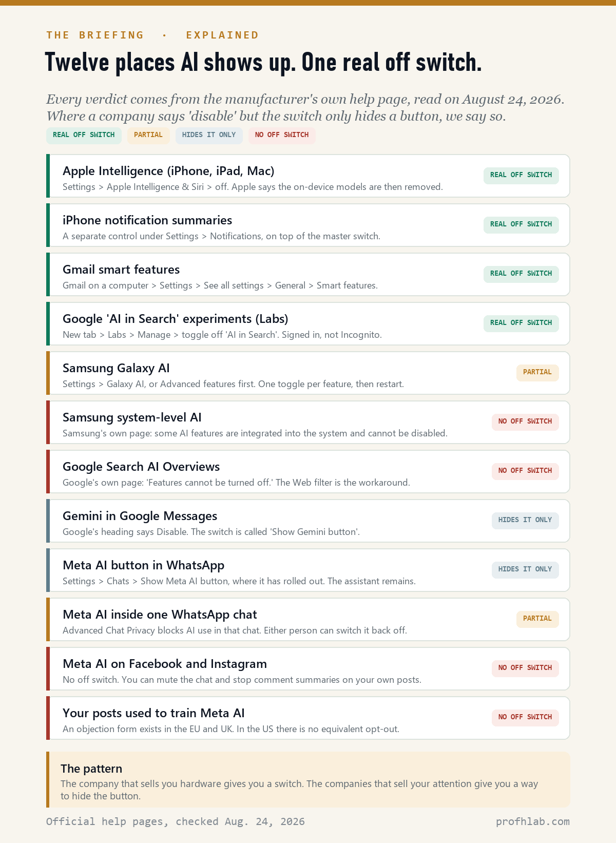Select the PARTIAL legend chip

click(148, 136)
